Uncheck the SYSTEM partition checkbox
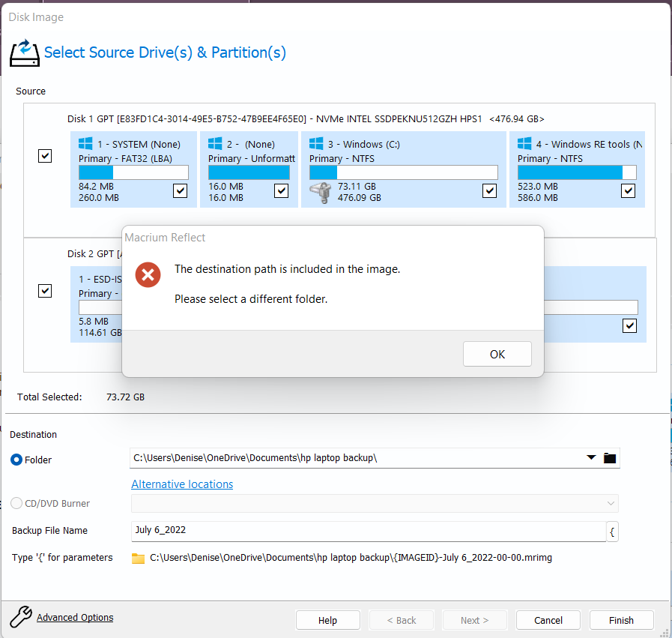The image size is (672, 638). [179, 190]
